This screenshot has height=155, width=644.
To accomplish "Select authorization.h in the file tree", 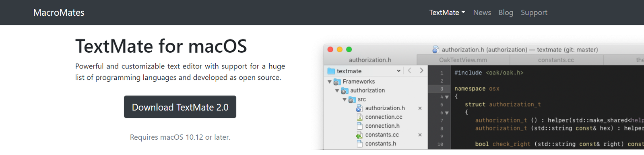I will 385,108.
